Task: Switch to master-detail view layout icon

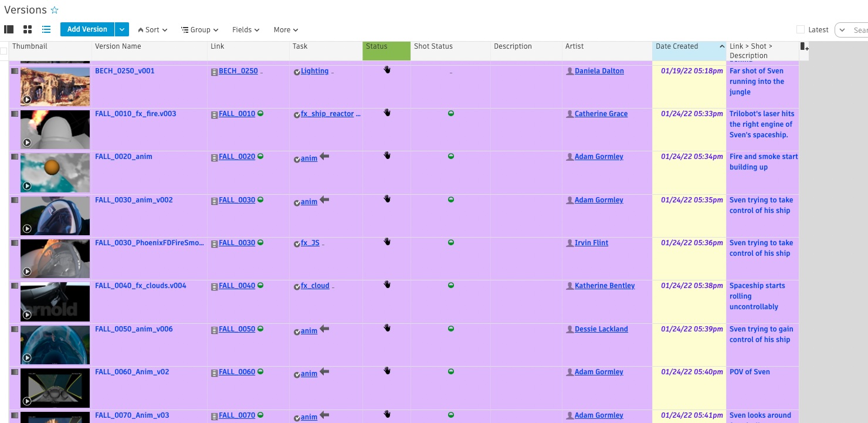Action: pyautogui.click(x=9, y=29)
